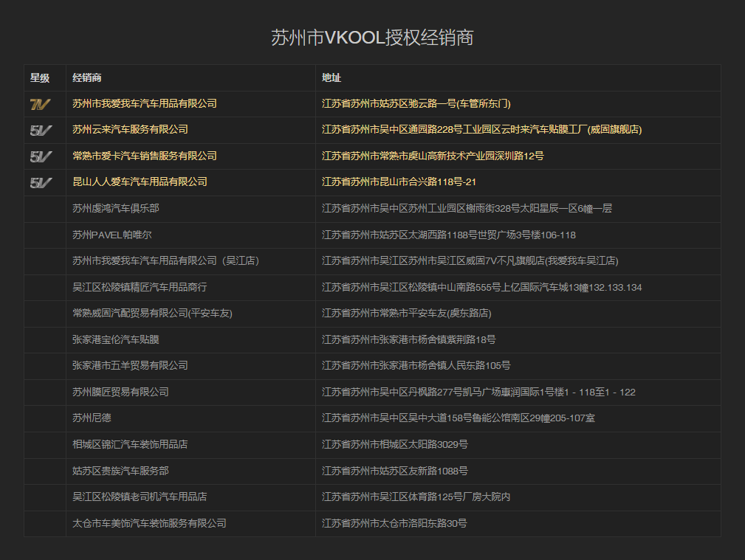Select the 苏州尼德 dealer
Viewport: 745px width, 560px height.
92,418
